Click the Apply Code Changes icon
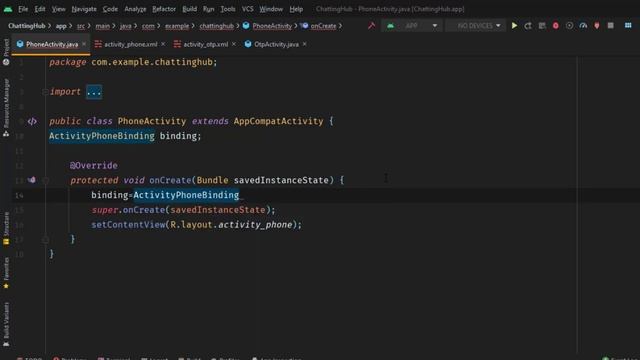The image size is (640, 360). 542,26
